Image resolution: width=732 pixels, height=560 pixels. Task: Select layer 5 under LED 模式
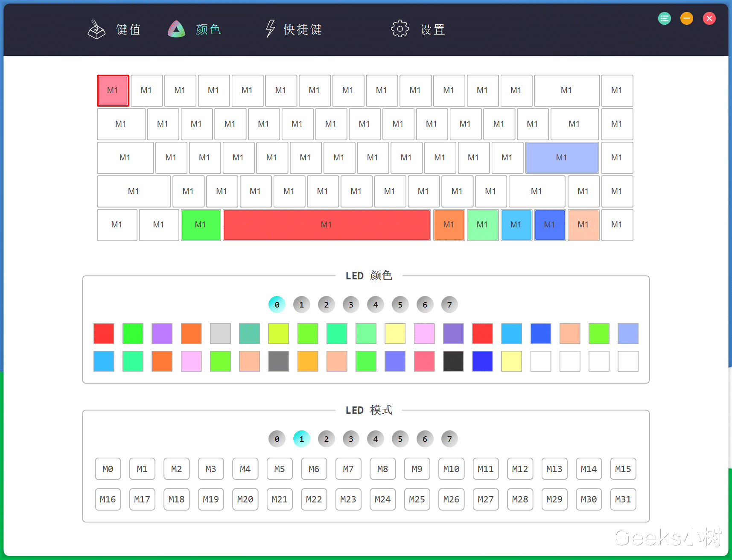[400, 438]
